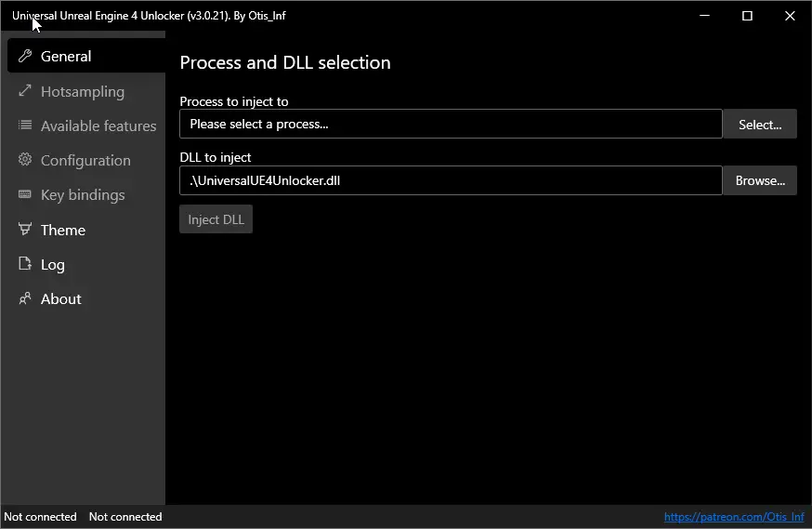This screenshot has height=529, width=812.
Task: Click the list icon for Available features
Action: tap(25, 125)
